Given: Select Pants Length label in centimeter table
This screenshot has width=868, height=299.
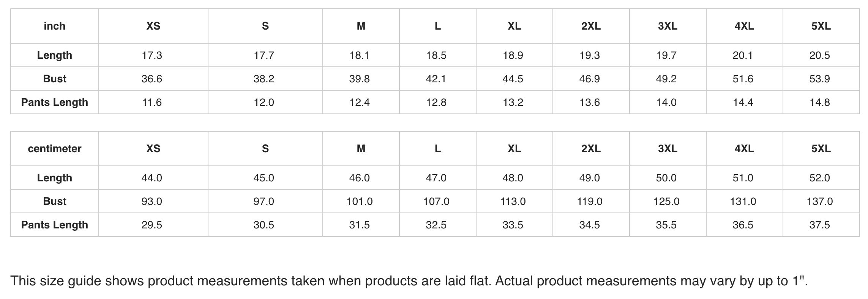Looking at the screenshot, I should (x=55, y=225).
